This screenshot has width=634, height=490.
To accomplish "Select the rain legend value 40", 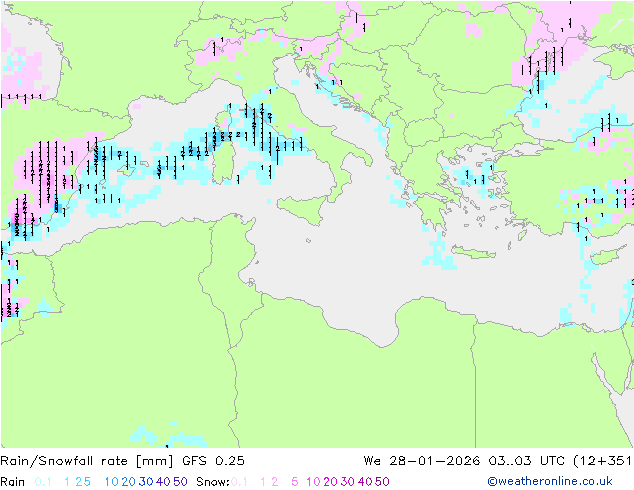I will coord(163,482).
